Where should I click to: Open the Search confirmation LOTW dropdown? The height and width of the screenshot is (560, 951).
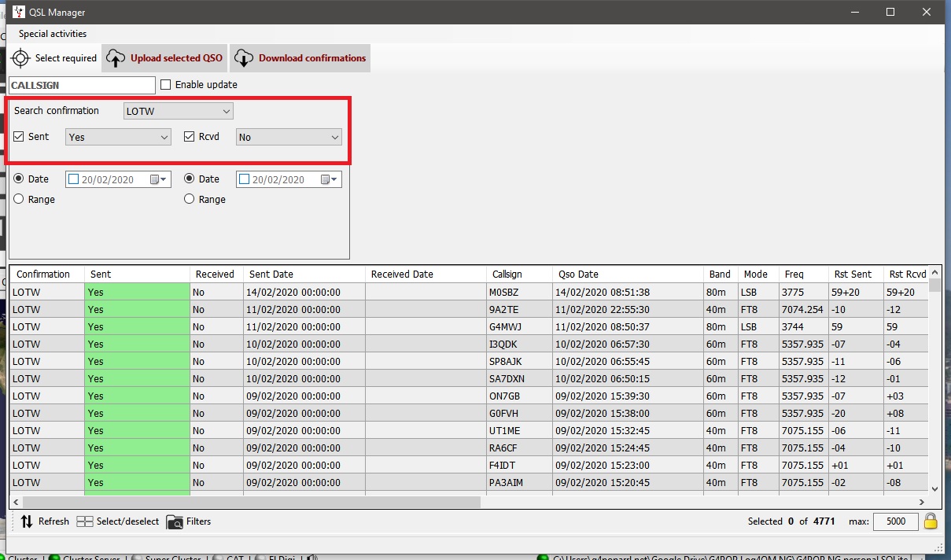click(x=179, y=111)
